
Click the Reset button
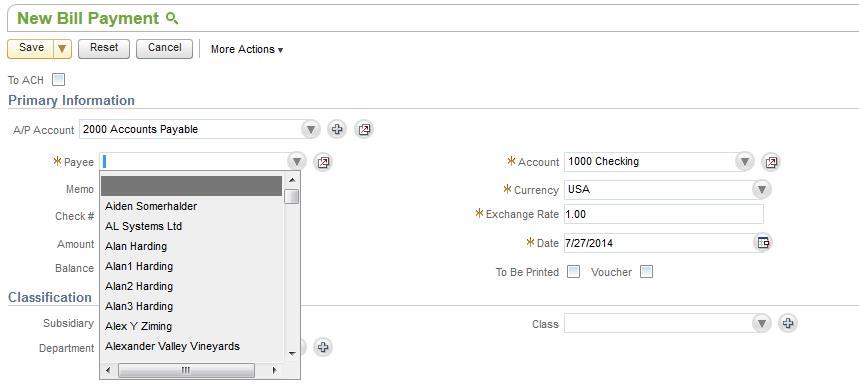click(104, 48)
